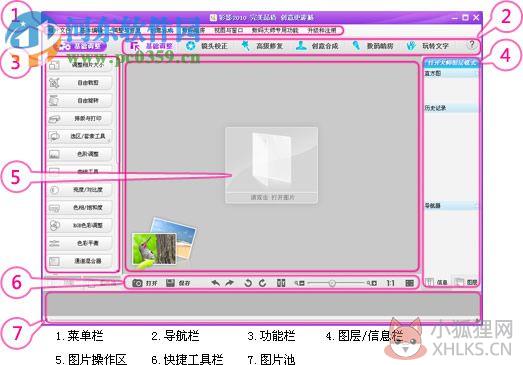Collapse the 导航器 navigator panel header
The width and height of the screenshot is (523, 365).
451,206
